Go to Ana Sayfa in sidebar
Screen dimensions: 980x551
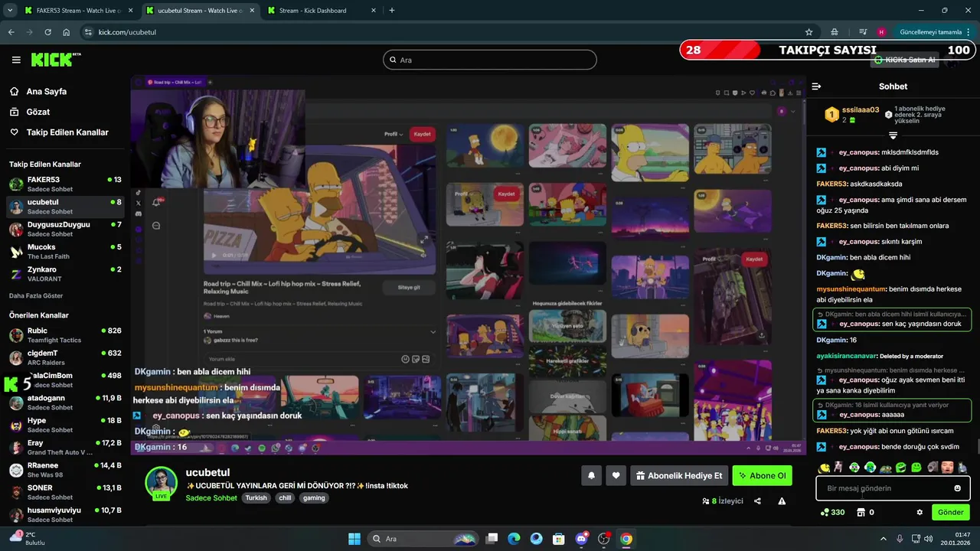46,91
